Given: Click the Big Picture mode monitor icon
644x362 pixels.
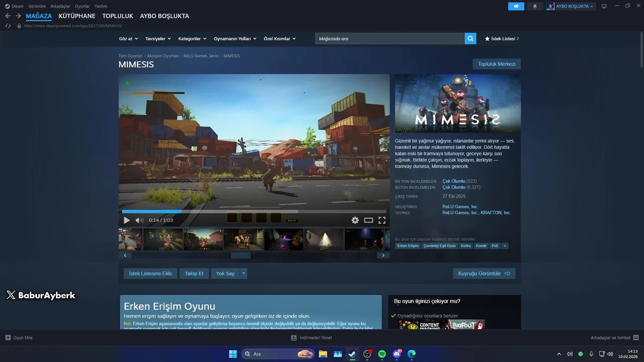Looking at the screenshot, I should [604, 7].
